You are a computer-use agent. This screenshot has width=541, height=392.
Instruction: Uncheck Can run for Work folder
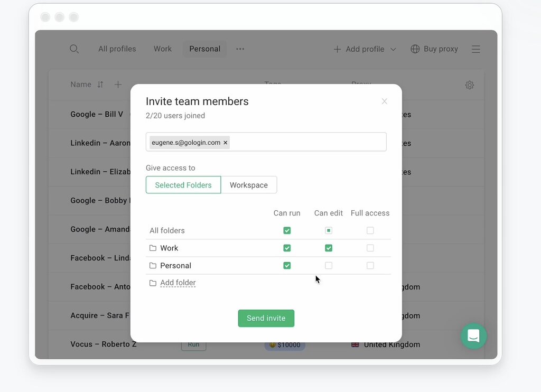pos(287,248)
